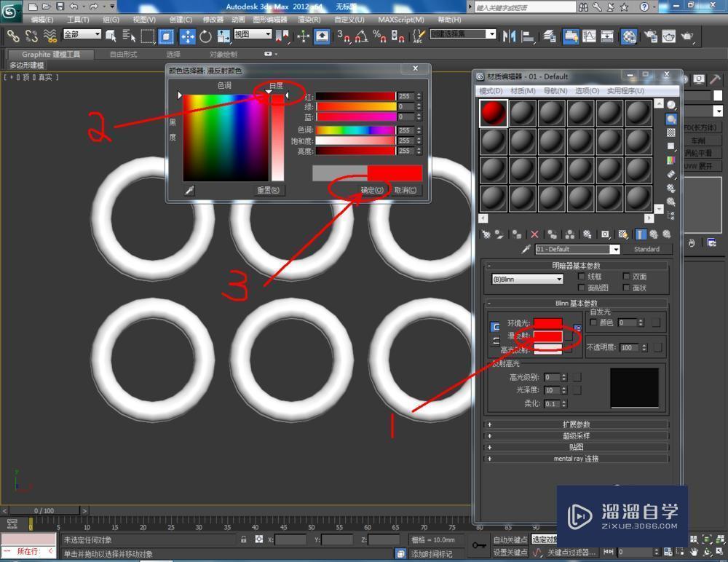Expand the 贴图 rollout
Screen dimensions: 728x562
[x=575, y=447]
